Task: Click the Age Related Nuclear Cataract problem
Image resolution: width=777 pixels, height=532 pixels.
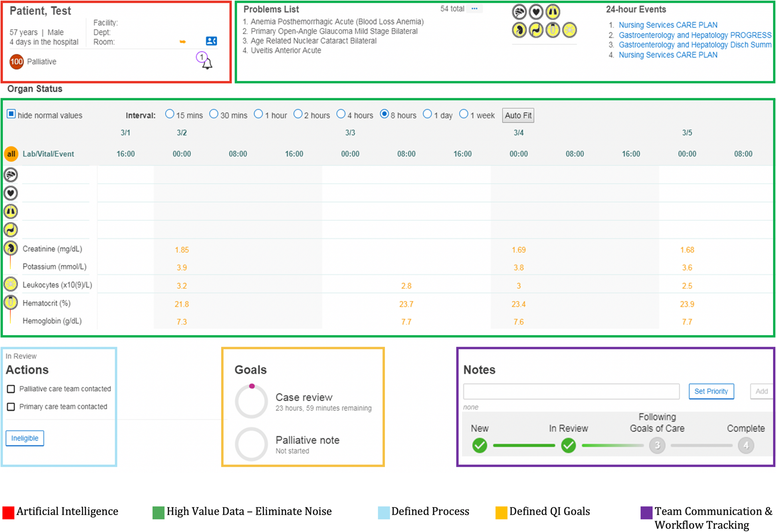Action: (313, 41)
